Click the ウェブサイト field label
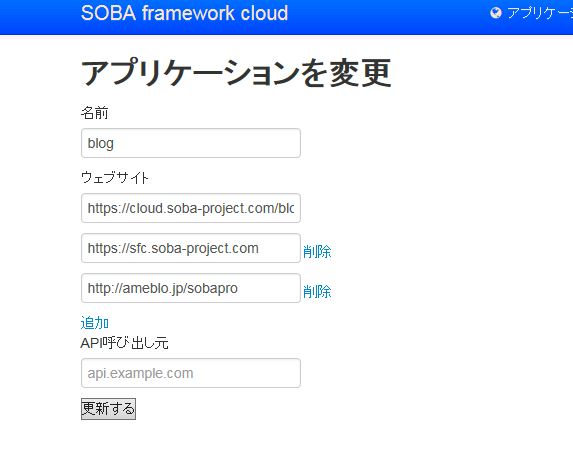Image resolution: width=573 pixels, height=462 pixels. point(115,178)
